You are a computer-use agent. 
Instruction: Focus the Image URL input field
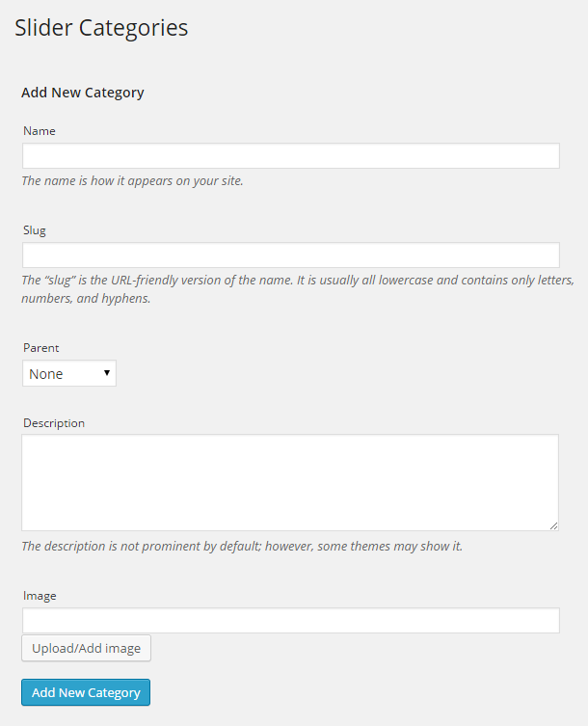click(x=290, y=621)
